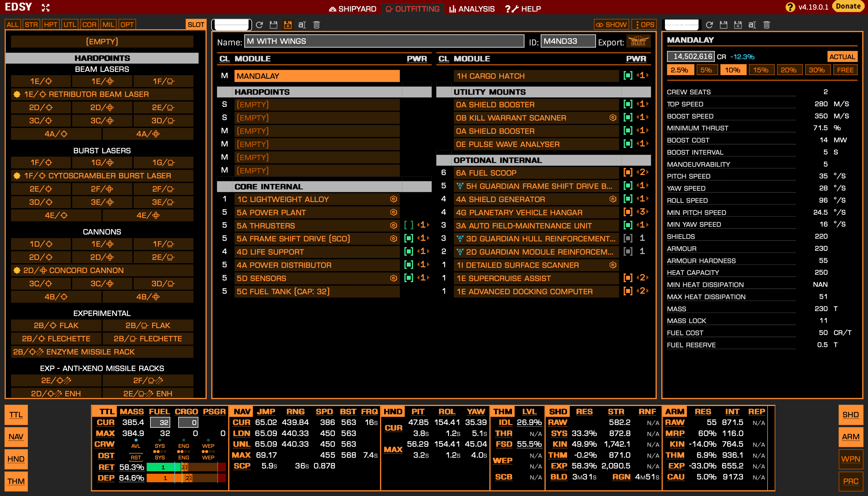The width and height of the screenshot is (868, 496).
Task: Click the Donate button
Action: [848, 7]
